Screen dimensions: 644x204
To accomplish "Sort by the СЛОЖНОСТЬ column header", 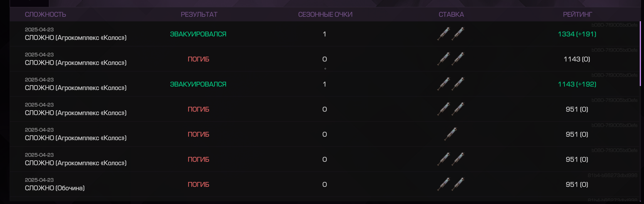I will point(45,15).
